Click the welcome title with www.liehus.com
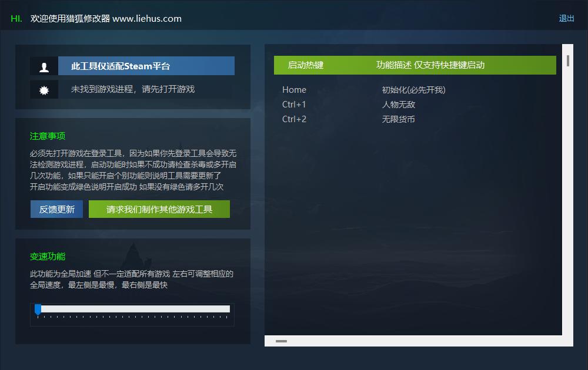Screen dimensions: 588x370 point(106,18)
